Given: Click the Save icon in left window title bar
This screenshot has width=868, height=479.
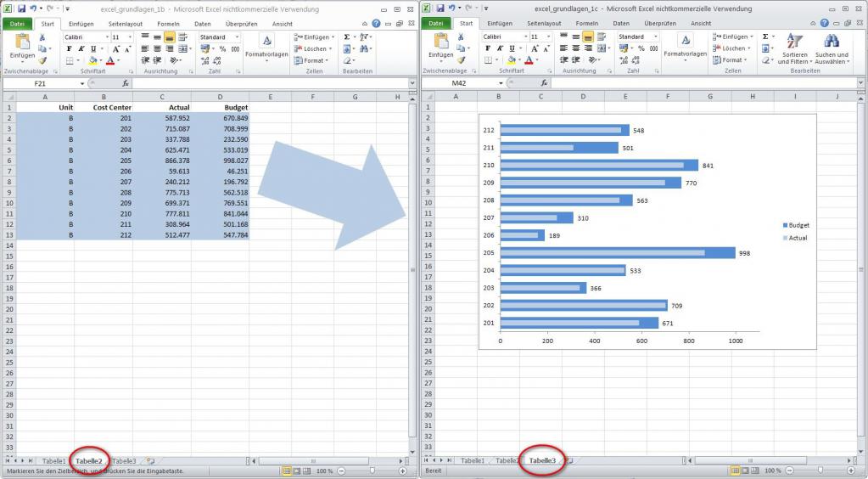Looking at the screenshot, I should pyautogui.click(x=21, y=8).
